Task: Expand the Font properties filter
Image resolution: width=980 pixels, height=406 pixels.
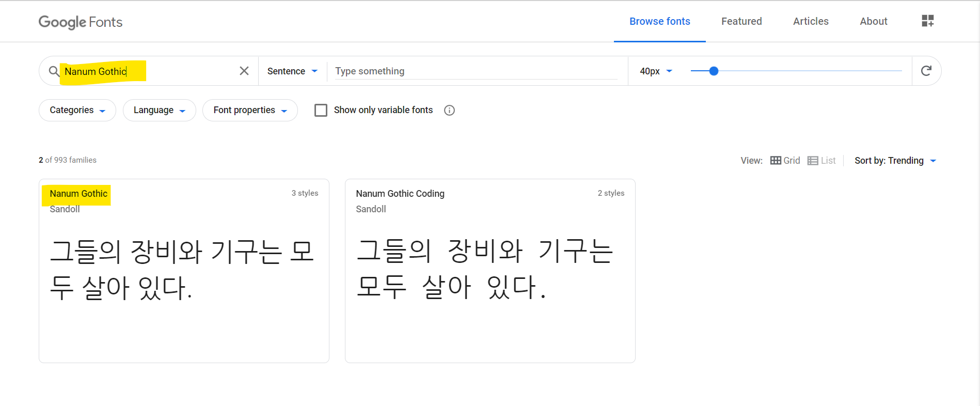Action: coord(250,110)
